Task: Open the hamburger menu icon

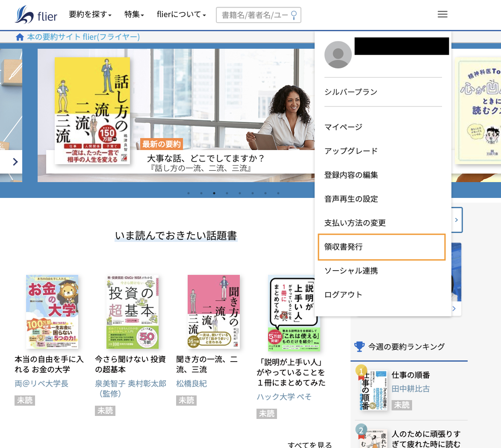Action: [442, 15]
